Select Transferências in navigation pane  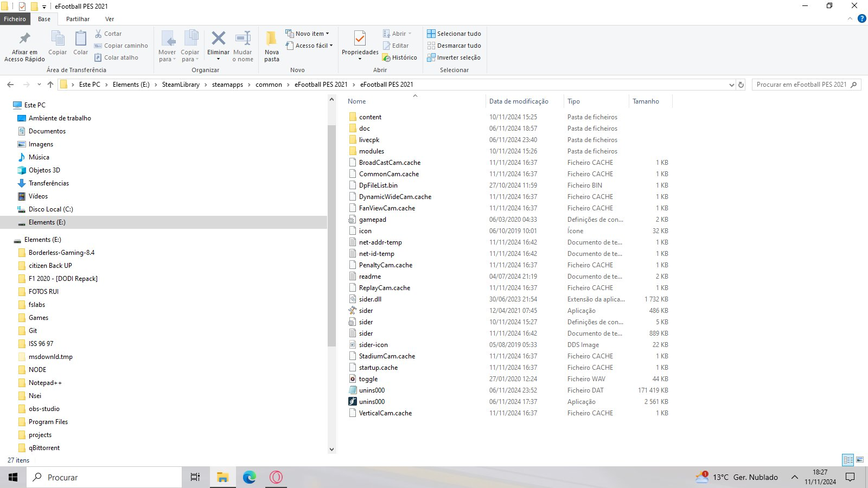(x=49, y=183)
